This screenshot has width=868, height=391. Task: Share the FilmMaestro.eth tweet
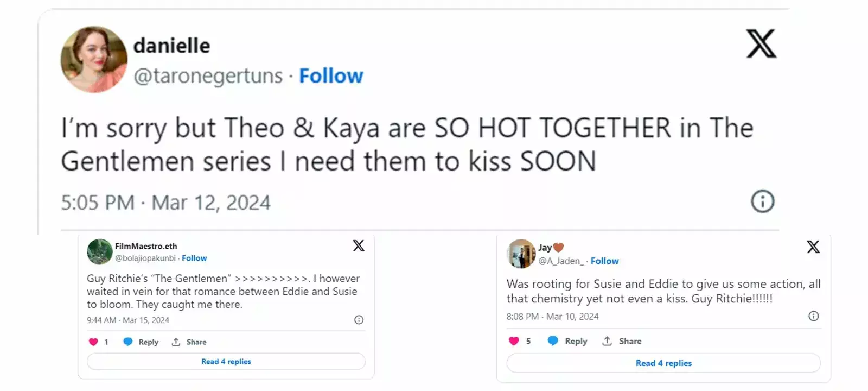(189, 342)
